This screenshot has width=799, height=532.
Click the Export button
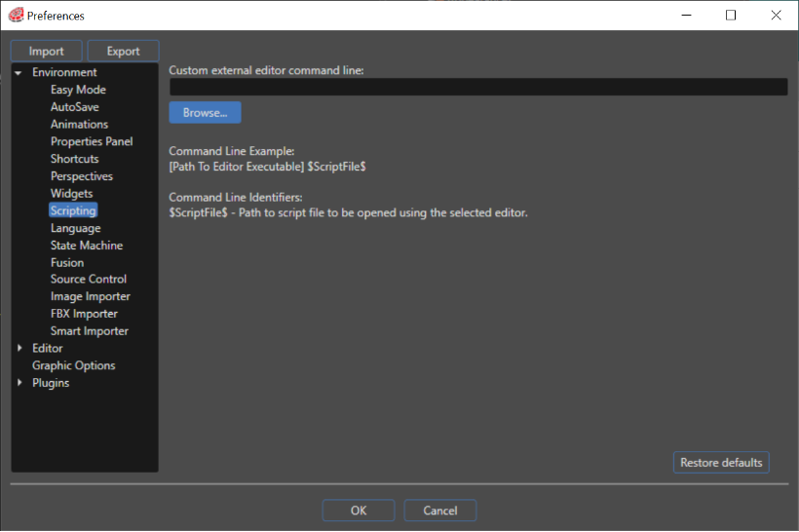point(124,51)
